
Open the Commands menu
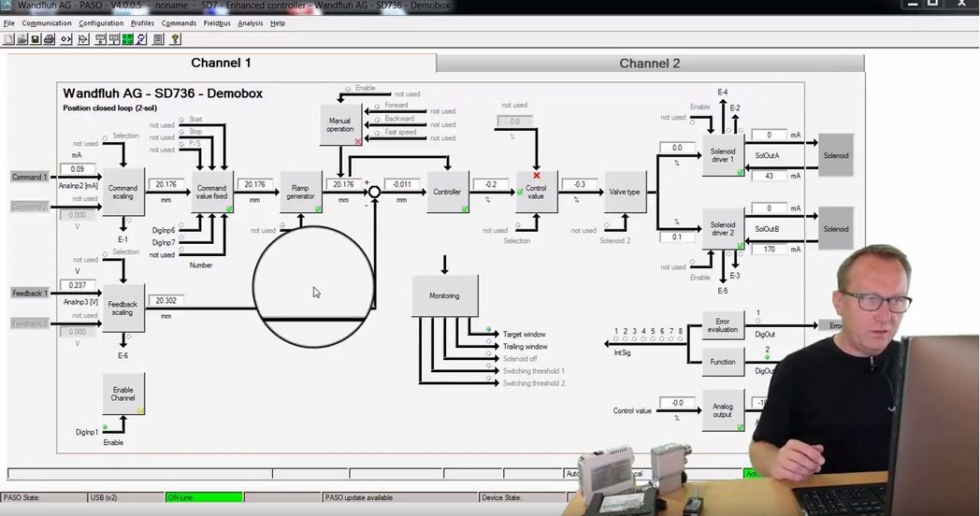179,23
